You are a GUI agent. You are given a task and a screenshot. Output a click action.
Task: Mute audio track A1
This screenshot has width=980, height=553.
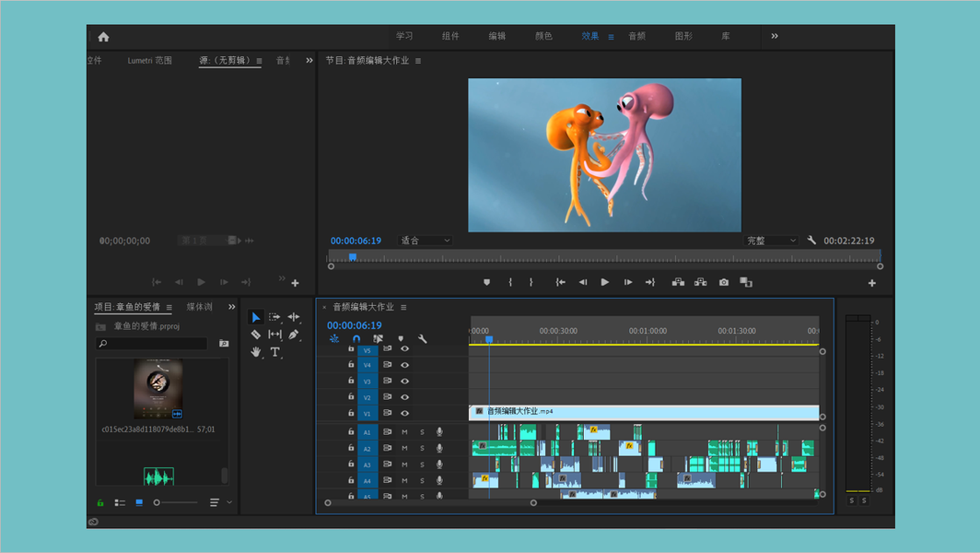[x=404, y=432]
